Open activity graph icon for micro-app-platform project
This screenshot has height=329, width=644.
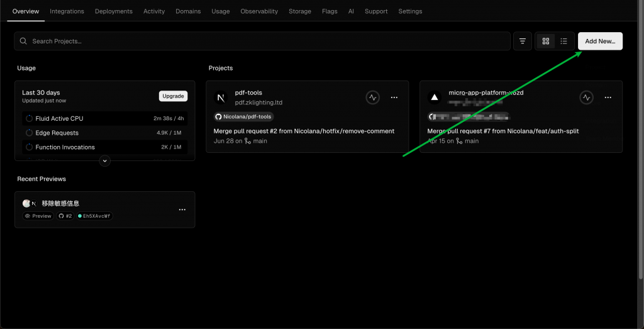(x=586, y=98)
